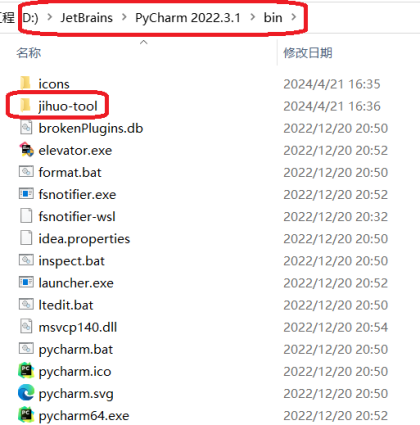The image size is (420, 425).
Task: Expand the chevron after bin in address bar
Action: tap(294, 17)
